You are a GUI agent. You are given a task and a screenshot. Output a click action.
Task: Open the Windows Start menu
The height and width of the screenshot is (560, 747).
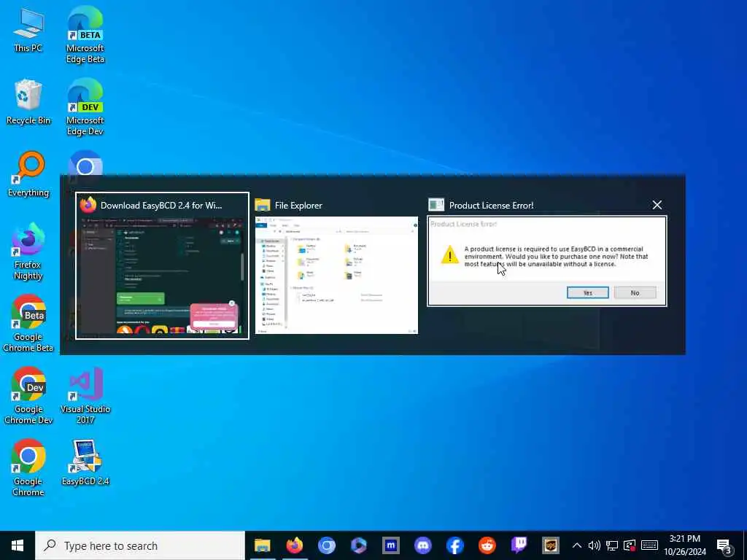[x=18, y=545]
